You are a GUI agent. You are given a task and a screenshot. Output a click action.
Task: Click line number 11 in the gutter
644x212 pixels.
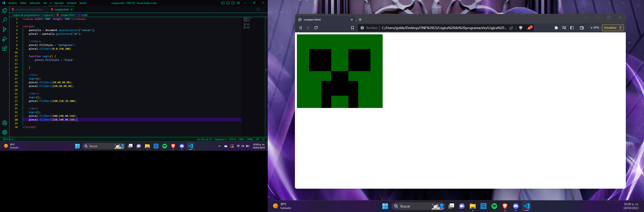coord(16,56)
